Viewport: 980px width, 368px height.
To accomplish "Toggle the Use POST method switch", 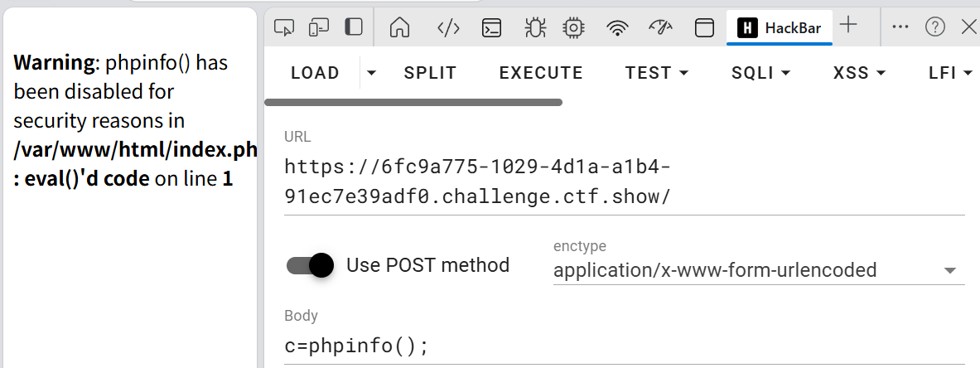I will tap(310, 265).
